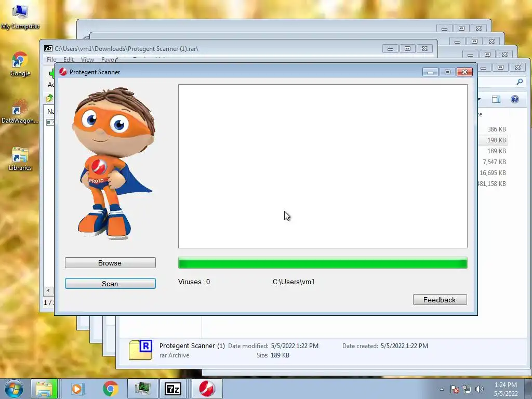Click the 7z icon in 7-Zip title bar

click(x=48, y=48)
